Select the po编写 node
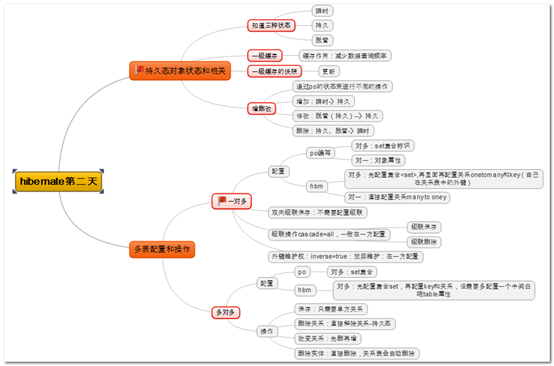Viewport: 554px width, 366px height. 320,153
